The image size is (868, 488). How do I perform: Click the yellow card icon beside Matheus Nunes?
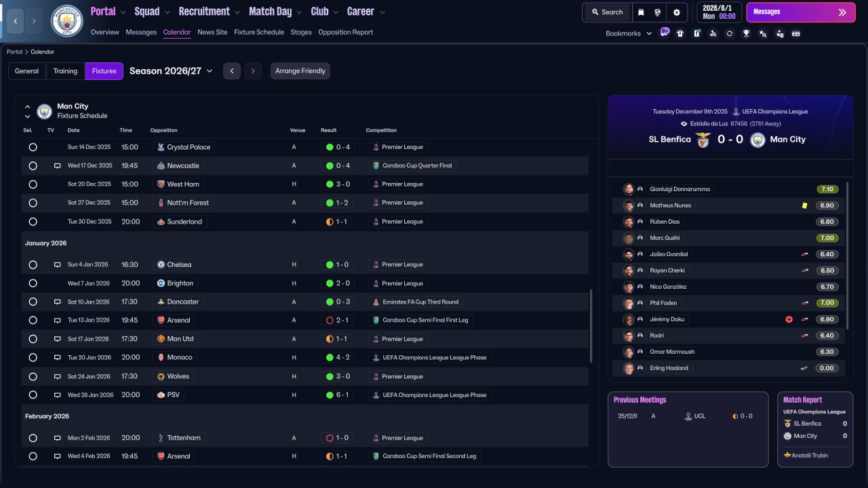pyautogui.click(x=804, y=205)
